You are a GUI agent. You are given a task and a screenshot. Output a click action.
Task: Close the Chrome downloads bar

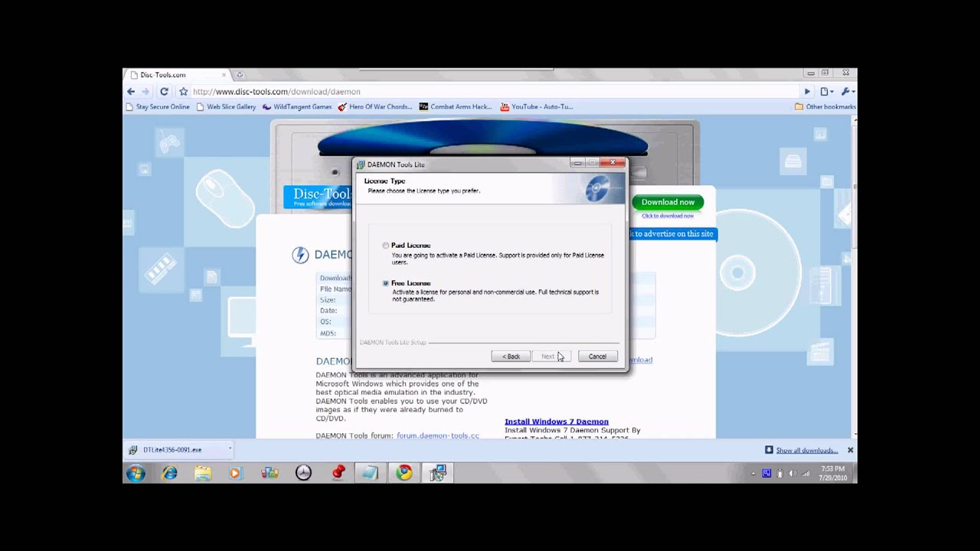pyautogui.click(x=850, y=450)
